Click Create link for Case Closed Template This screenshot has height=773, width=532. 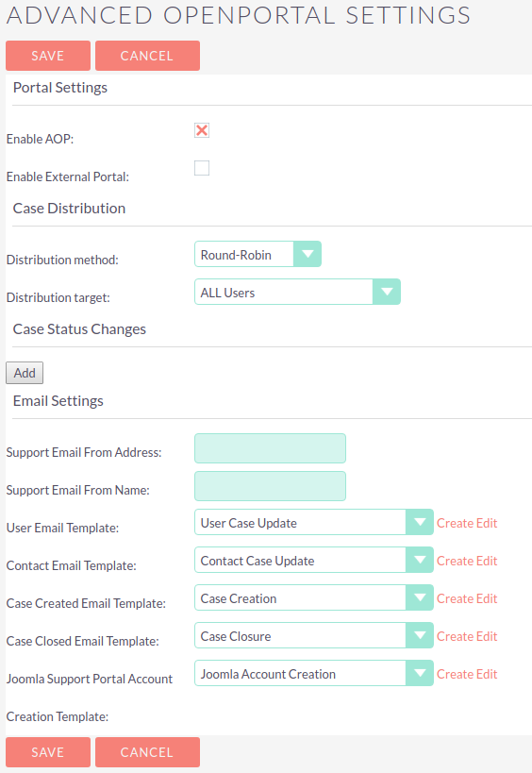pyautogui.click(x=455, y=636)
